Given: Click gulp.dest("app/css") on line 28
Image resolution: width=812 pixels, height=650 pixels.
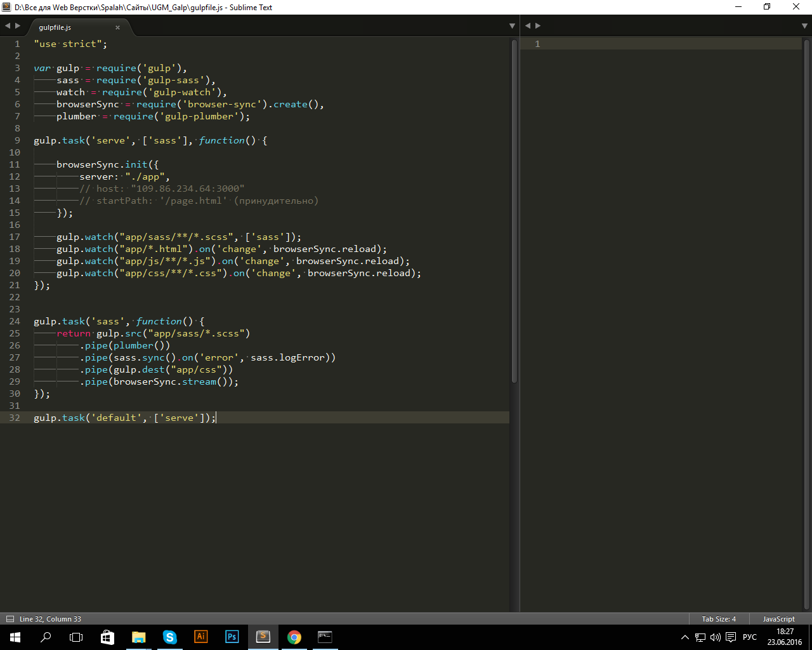Looking at the screenshot, I should (x=171, y=369).
